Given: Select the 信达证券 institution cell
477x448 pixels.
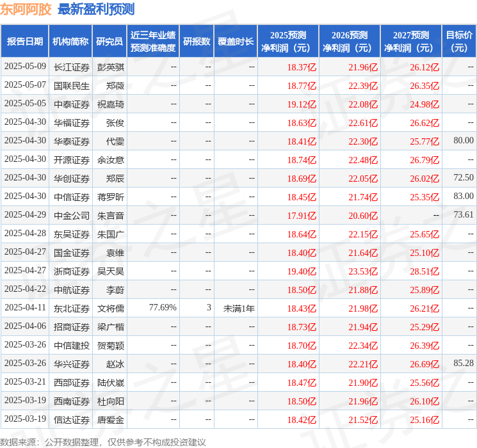Looking at the screenshot, I should click(x=72, y=420).
